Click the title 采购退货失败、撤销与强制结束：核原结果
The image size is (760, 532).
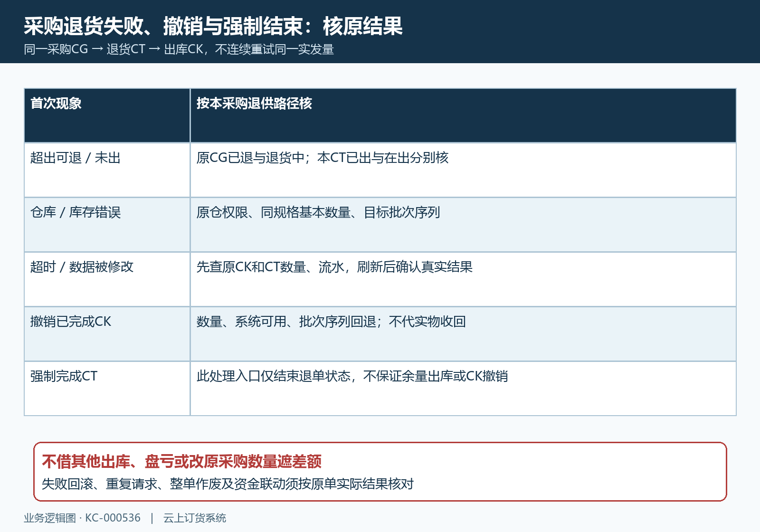click(213, 26)
